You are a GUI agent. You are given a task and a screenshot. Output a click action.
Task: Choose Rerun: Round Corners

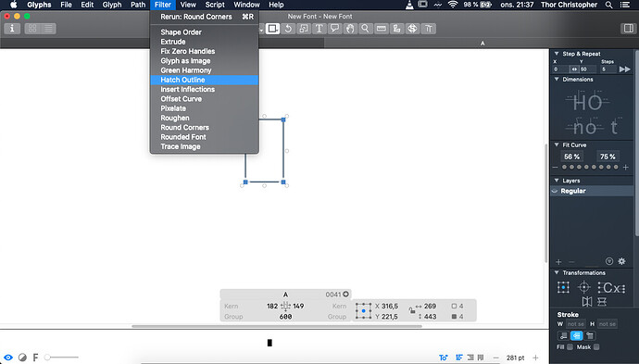[204, 17]
